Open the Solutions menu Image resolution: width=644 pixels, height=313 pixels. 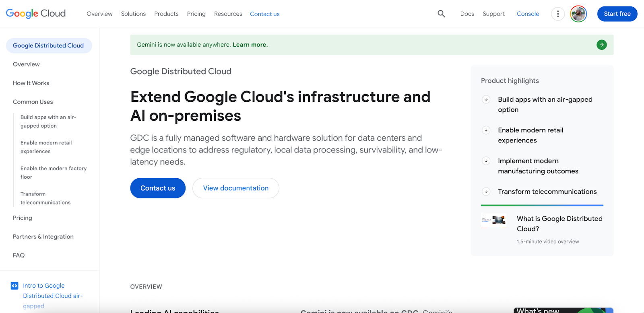tap(133, 14)
